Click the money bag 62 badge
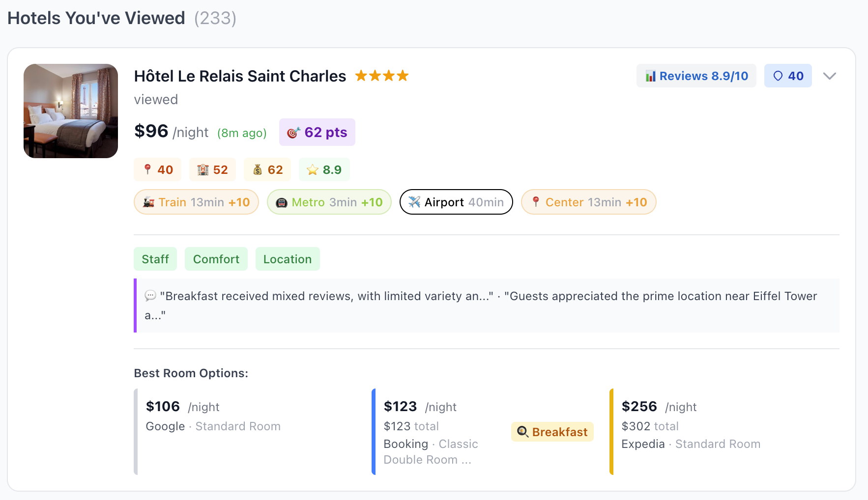Screen dimensions: 868x500 tap(267, 169)
